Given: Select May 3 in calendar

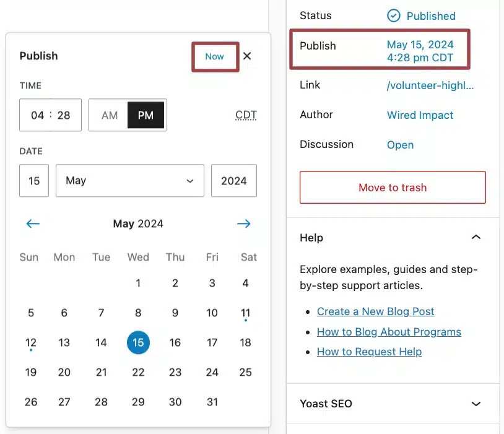Looking at the screenshot, I should [212, 283].
